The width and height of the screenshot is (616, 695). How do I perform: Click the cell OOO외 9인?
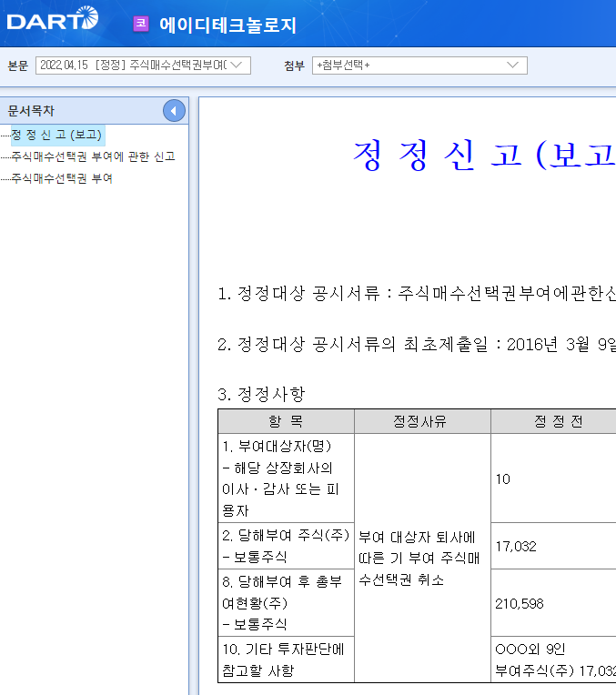tap(553, 660)
